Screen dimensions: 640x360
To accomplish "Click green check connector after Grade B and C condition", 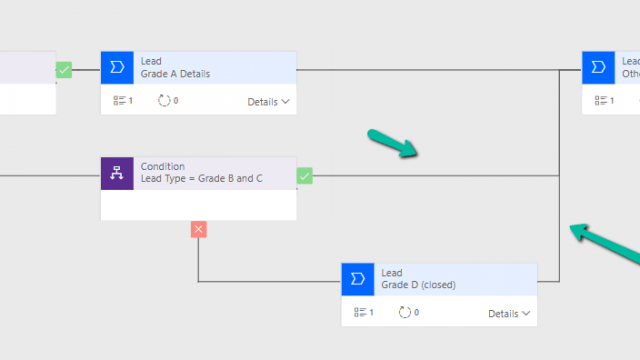I will pyautogui.click(x=304, y=176).
